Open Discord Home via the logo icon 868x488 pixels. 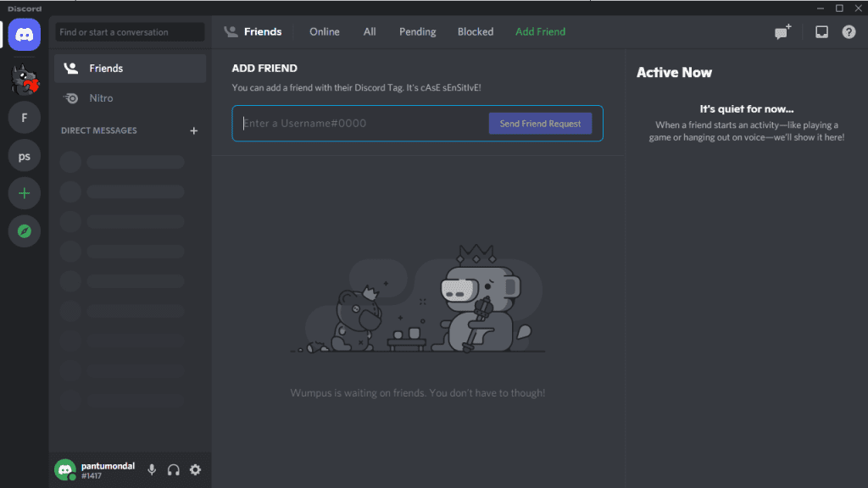(25, 35)
